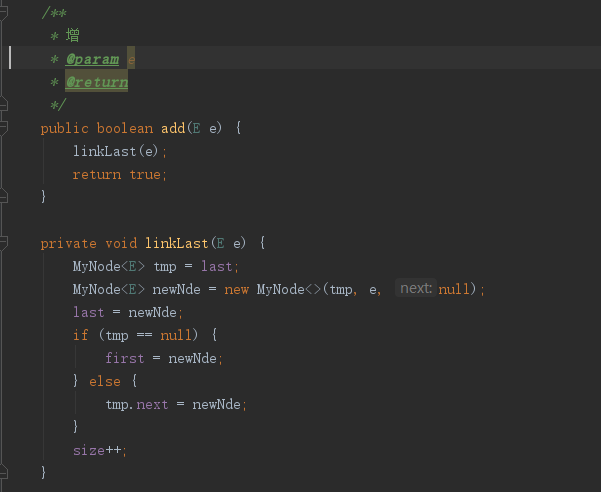This screenshot has height=492, width=601.
Task: Click the if keyword
Action: tap(80, 335)
